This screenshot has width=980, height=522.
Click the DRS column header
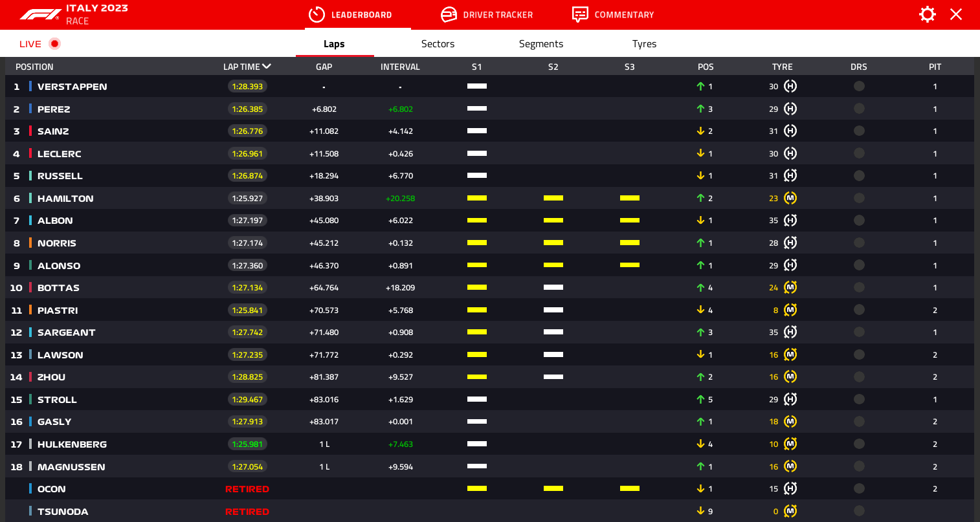coord(859,67)
